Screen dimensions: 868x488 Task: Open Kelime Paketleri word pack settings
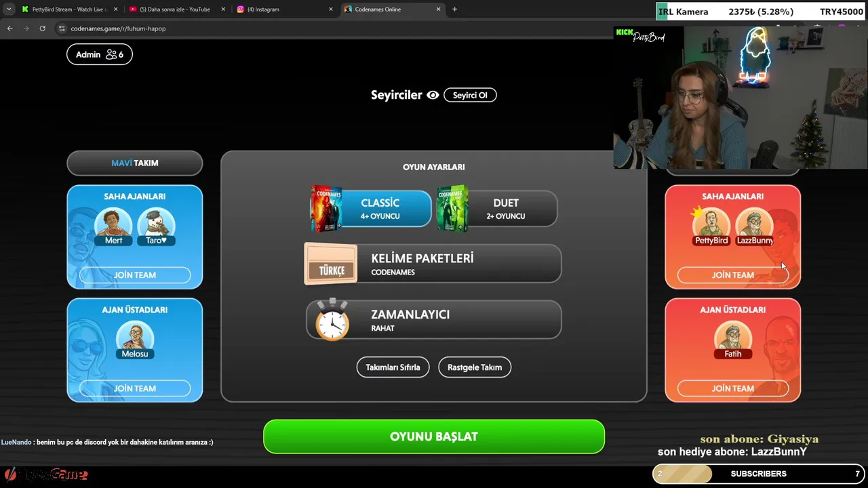(434, 264)
